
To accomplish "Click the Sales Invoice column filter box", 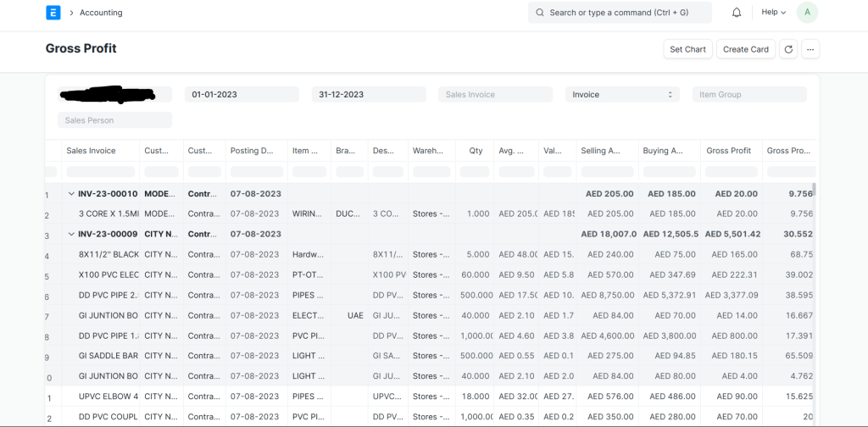I will [x=101, y=172].
